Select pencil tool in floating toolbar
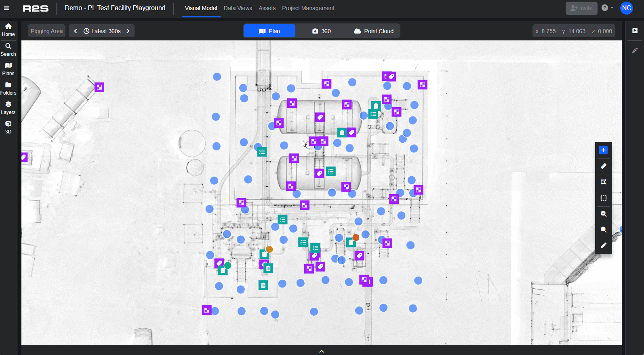Image resolution: width=644 pixels, height=355 pixels. [x=603, y=245]
